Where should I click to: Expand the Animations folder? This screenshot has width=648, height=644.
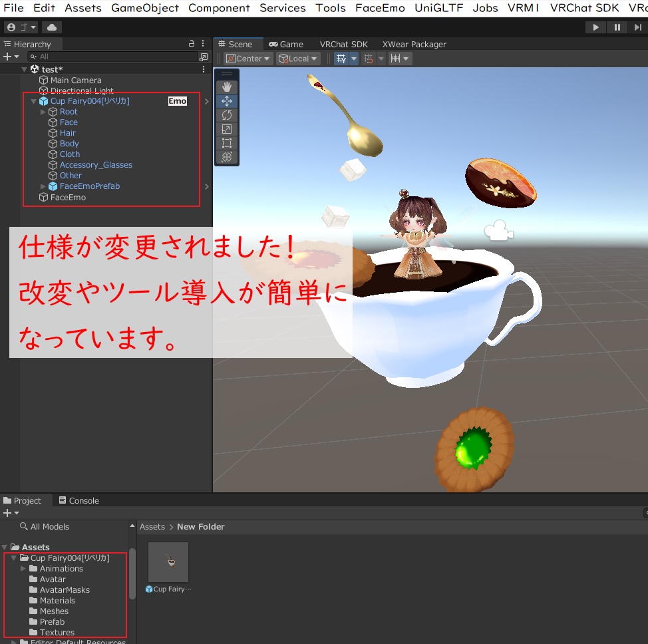pyautogui.click(x=23, y=569)
